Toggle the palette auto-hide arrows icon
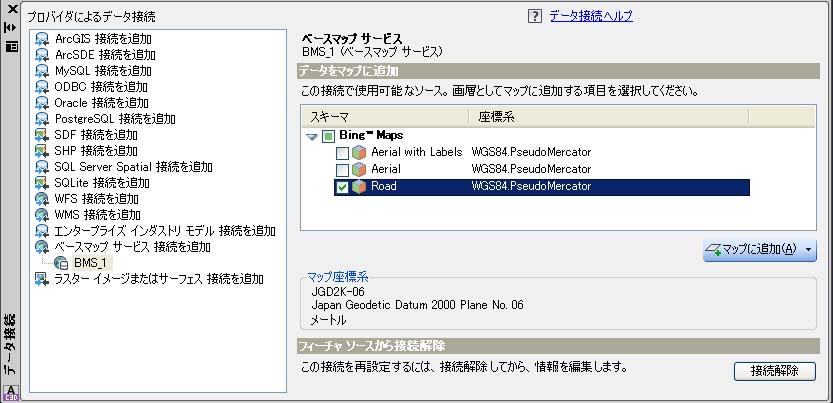The image size is (833, 403). pyautogui.click(x=12, y=28)
